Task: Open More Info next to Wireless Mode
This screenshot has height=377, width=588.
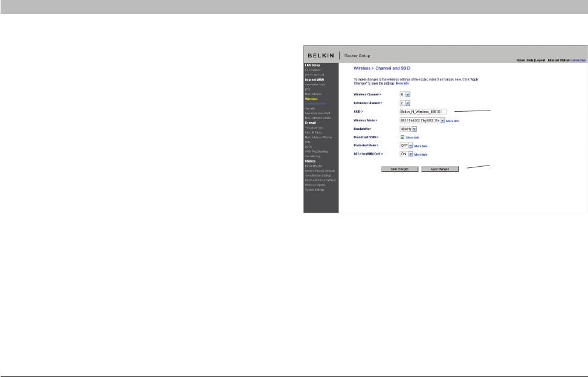Action: pyautogui.click(x=453, y=121)
